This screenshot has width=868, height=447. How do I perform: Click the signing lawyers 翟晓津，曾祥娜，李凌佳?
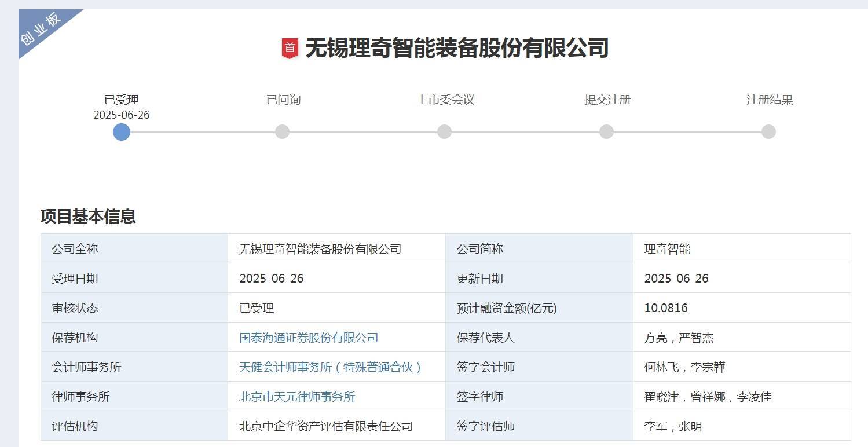tap(708, 397)
